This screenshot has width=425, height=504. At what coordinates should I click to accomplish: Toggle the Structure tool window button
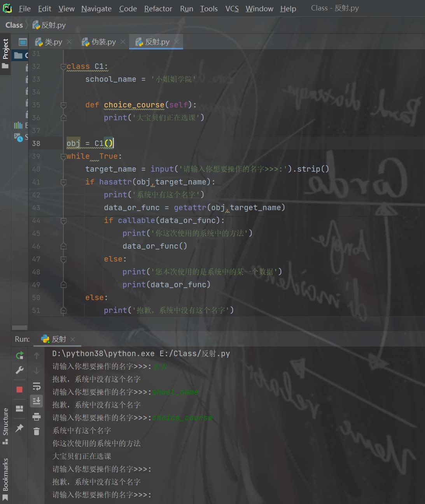[x=5, y=426]
